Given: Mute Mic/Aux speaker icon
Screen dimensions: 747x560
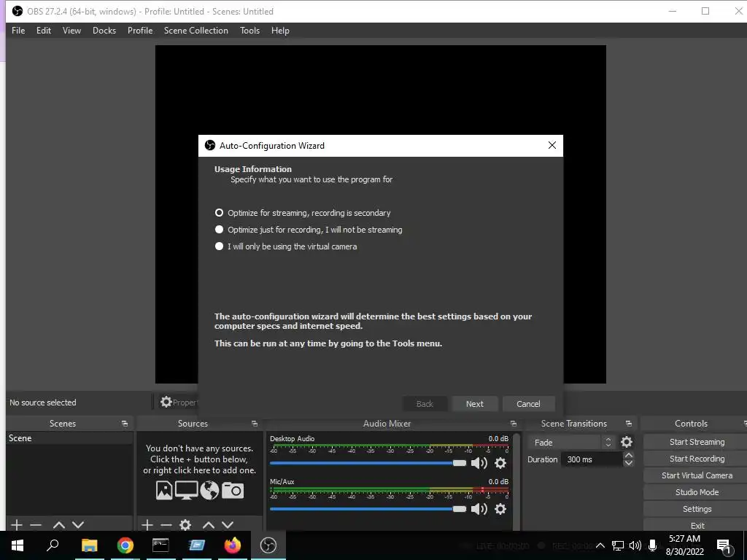Looking at the screenshot, I should click(479, 509).
